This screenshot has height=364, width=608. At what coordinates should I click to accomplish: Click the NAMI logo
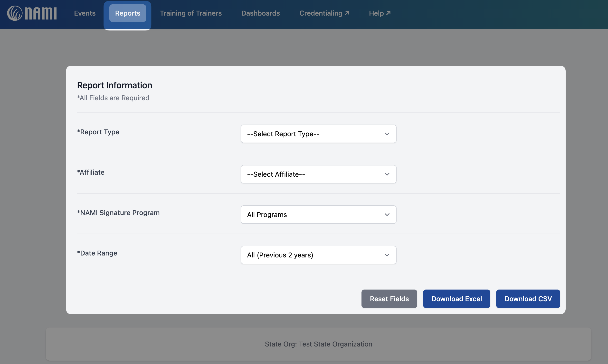point(32,13)
